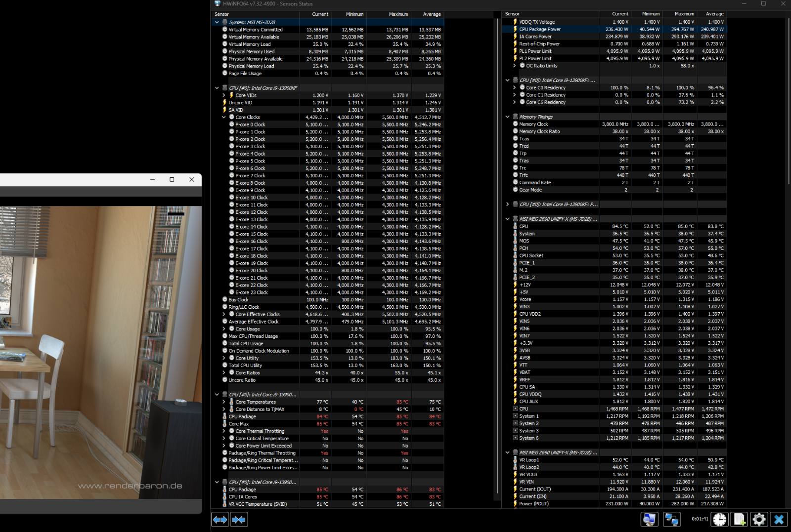
Task: Expand Core Effective Clocks
Action: click(x=224, y=314)
